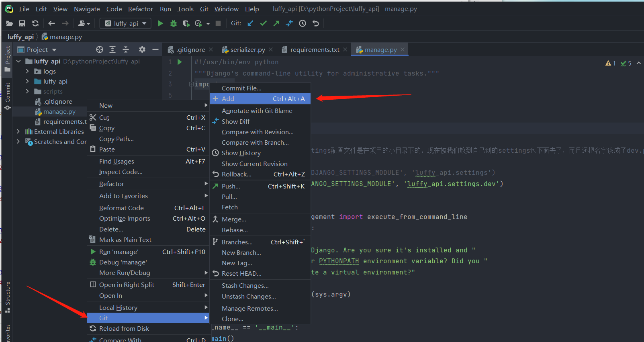Select Local History in context menu
This screenshot has width=644, height=342.
click(x=148, y=307)
